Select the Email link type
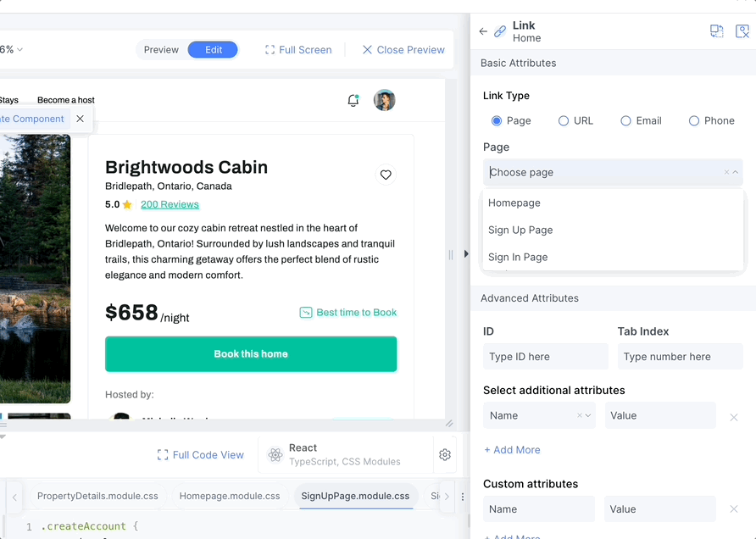 click(x=641, y=120)
